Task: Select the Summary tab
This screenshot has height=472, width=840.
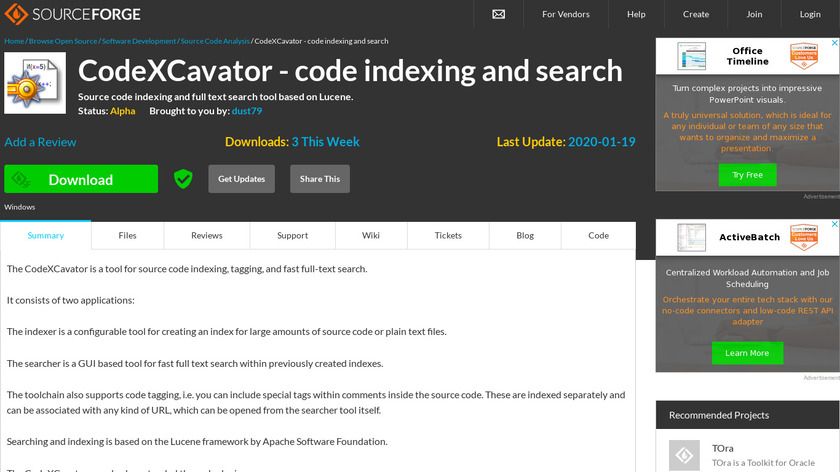Action: pyautogui.click(x=46, y=235)
